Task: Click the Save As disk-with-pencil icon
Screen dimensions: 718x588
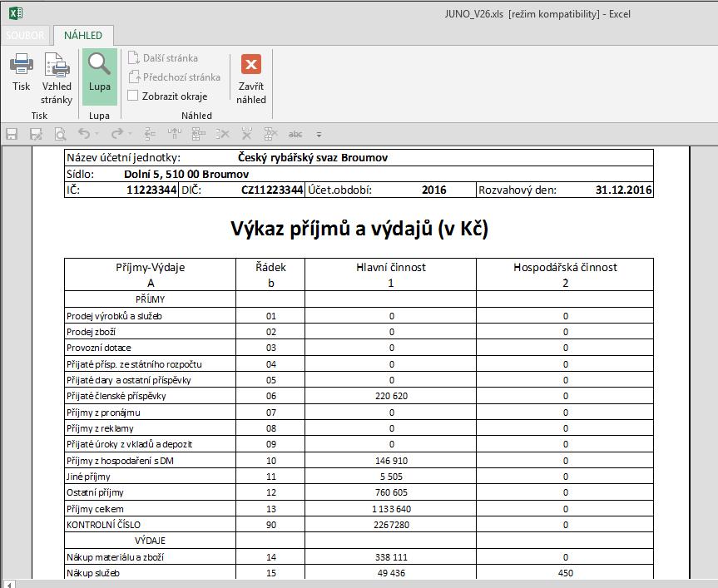Action: click(x=36, y=134)
